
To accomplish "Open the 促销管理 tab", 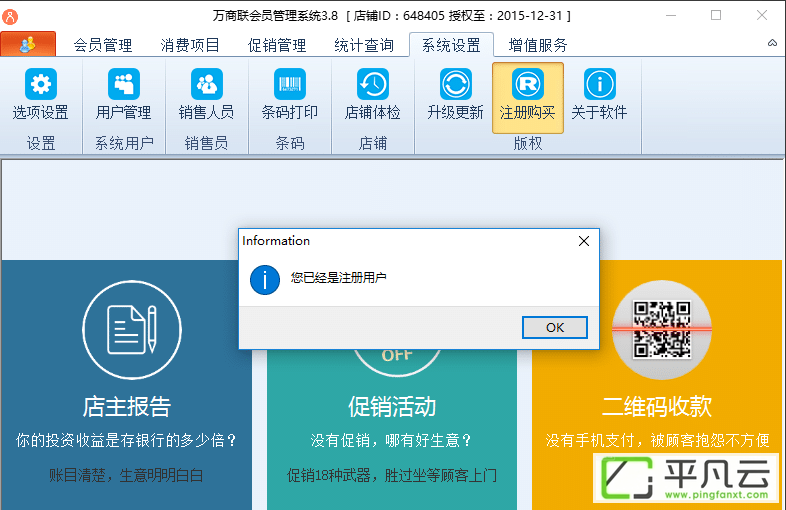I will click(277, 45).
